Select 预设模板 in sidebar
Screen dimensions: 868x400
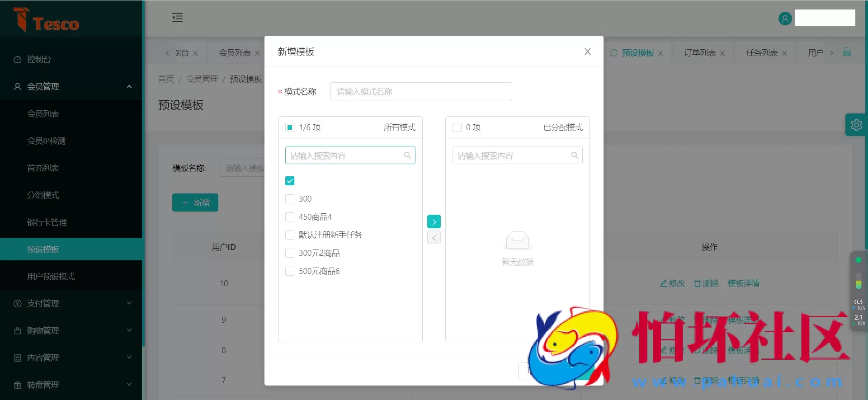coord(71,249)
